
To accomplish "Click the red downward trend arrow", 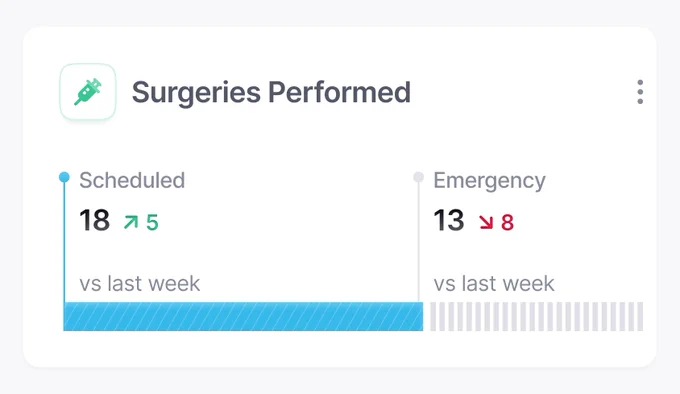I will coord(486,222).
